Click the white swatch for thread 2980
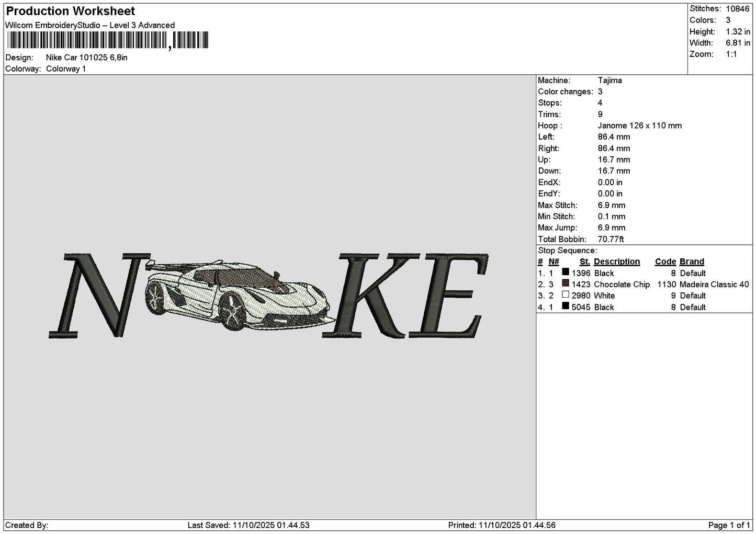 coord(566,295)
